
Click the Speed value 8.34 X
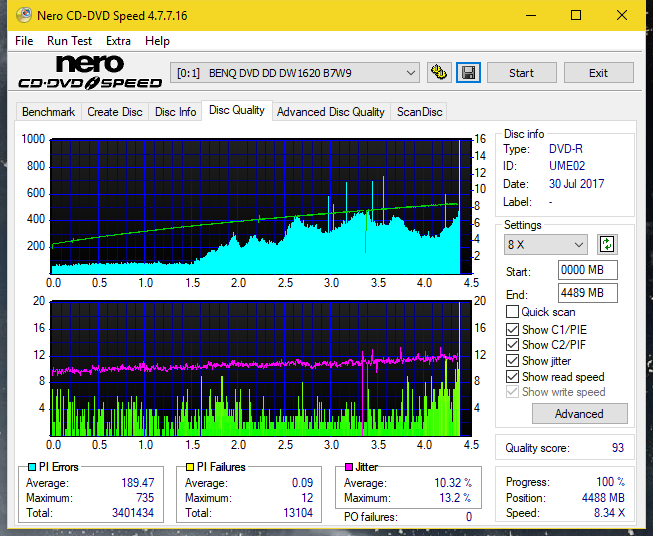(x=609, y=513)
